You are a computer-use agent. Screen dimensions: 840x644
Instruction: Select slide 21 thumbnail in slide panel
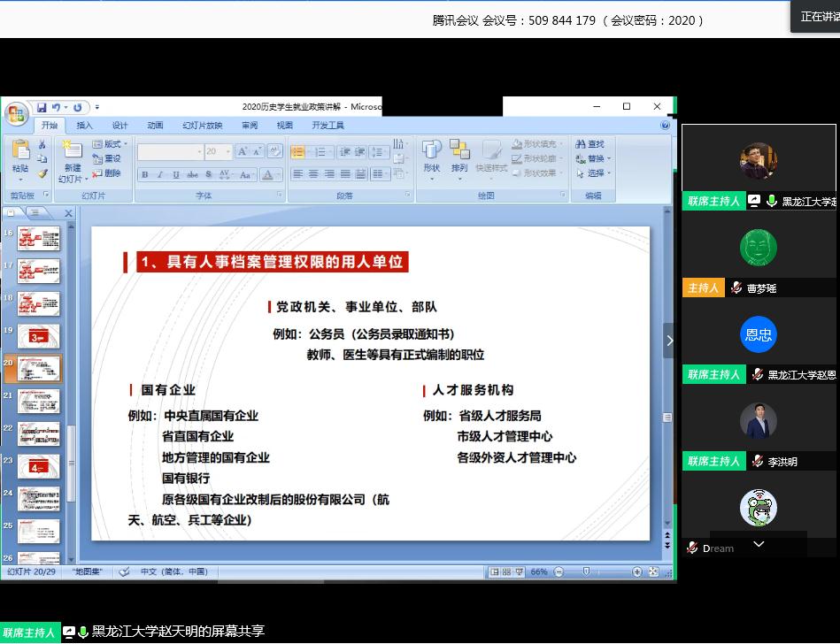pos(38,401)
